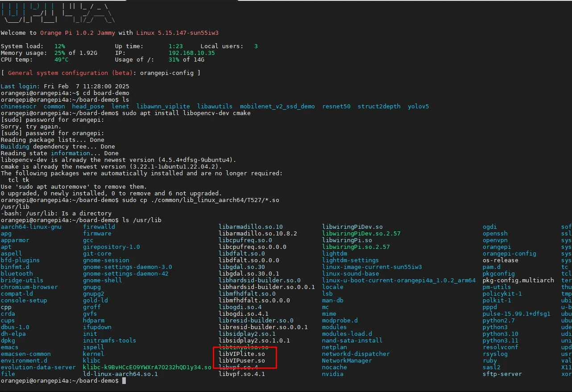Viewport: 572px width, 392px height.
Task: Click the libVIPlite.so file entry
Action: coord(241,354)
